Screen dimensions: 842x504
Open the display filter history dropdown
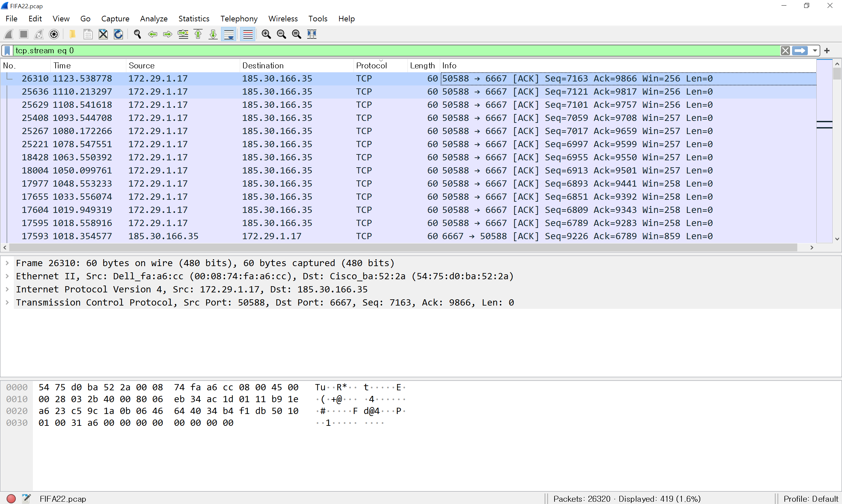click(814, 51)
